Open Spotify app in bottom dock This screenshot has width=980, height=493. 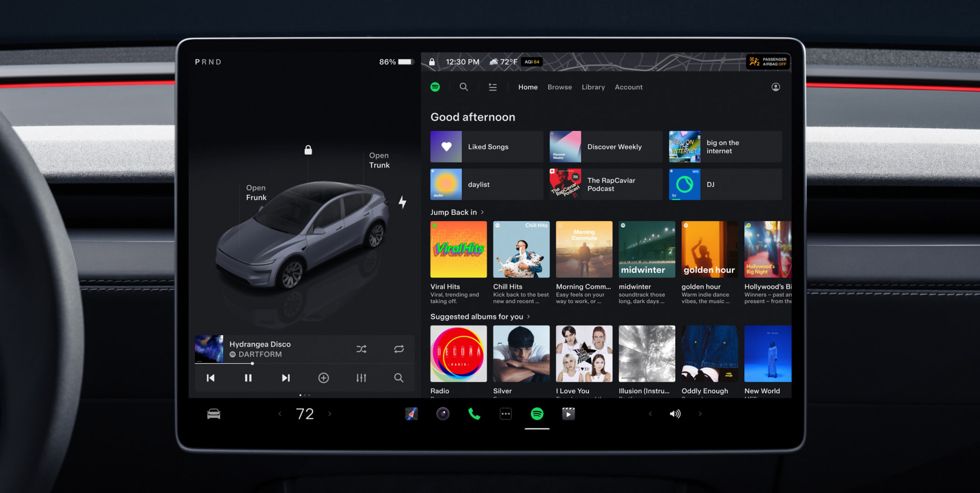pyautogui.click(x=537, y=414)
